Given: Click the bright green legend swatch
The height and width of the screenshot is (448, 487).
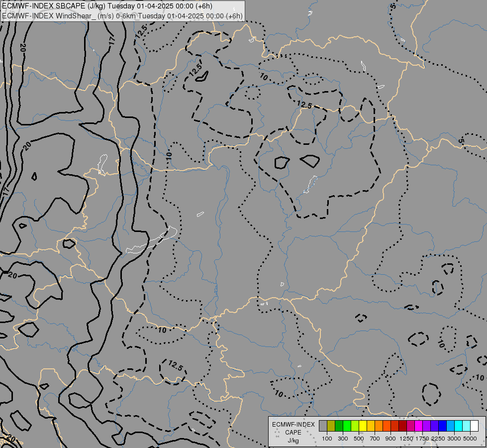Looking at the screenshot, I should [x=347, y=426].
